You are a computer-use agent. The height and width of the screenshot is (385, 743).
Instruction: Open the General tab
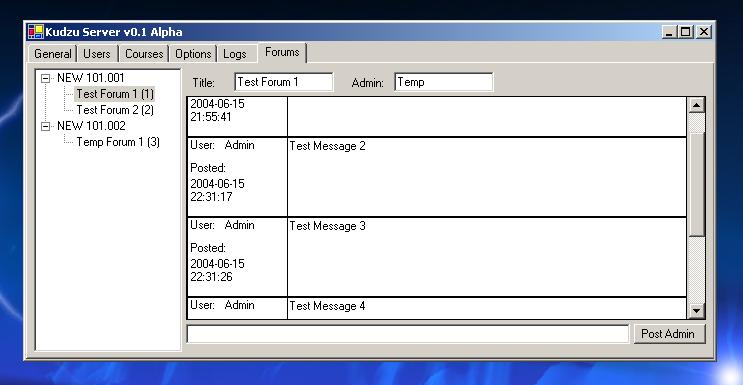click(x=53, y=54)
